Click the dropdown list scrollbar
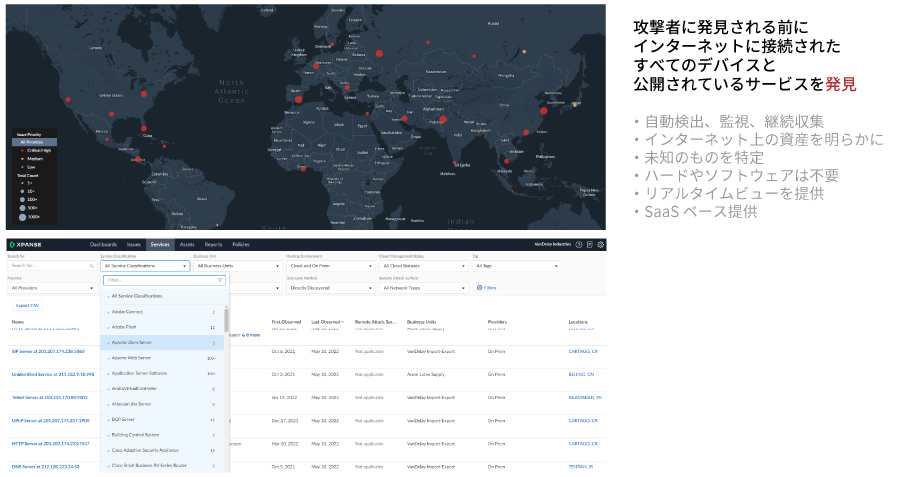920x477 pixels. click(x=226, y=320)
